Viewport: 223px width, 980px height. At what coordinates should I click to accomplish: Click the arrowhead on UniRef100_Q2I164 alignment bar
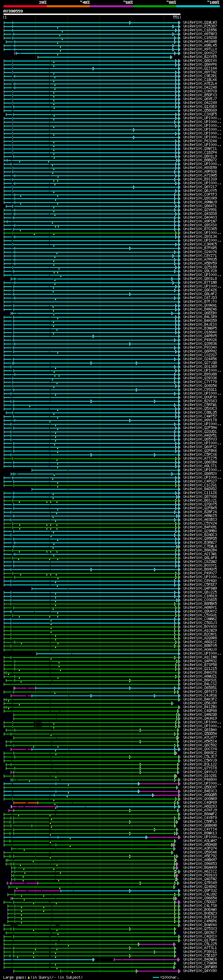[93, 68]
